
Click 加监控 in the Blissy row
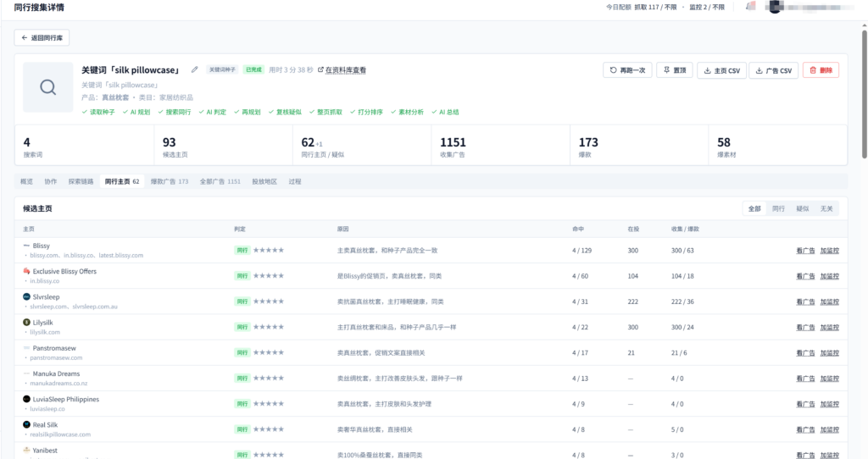tap(829, 251)
